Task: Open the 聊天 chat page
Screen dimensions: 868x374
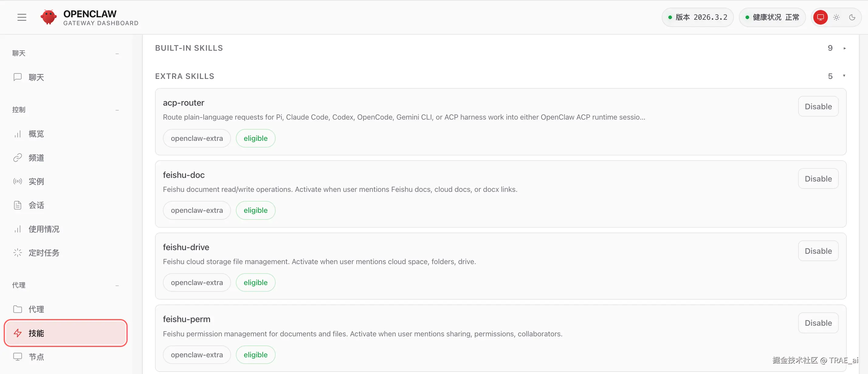Action: coord(36,77)
